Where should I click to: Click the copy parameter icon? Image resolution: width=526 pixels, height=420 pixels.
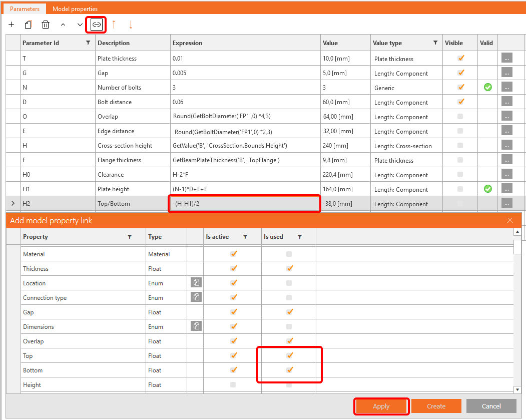pyautogui.click(x=29, y=25)
